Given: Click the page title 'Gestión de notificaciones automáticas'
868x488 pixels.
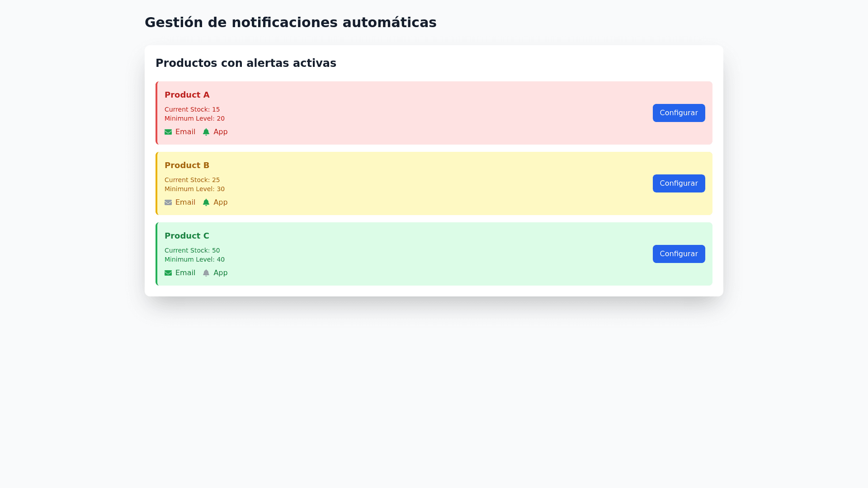Looking at the screenshot, I should (x=290, y=23).
